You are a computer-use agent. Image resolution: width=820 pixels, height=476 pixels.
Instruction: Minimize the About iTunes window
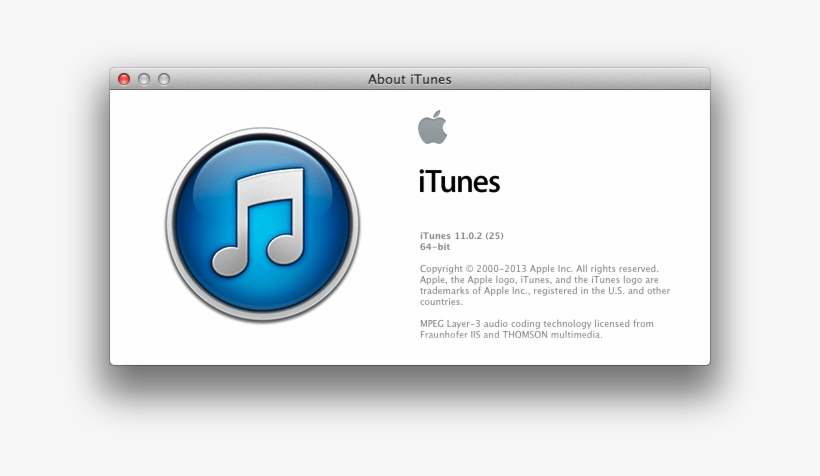click(x=144, y=79)
